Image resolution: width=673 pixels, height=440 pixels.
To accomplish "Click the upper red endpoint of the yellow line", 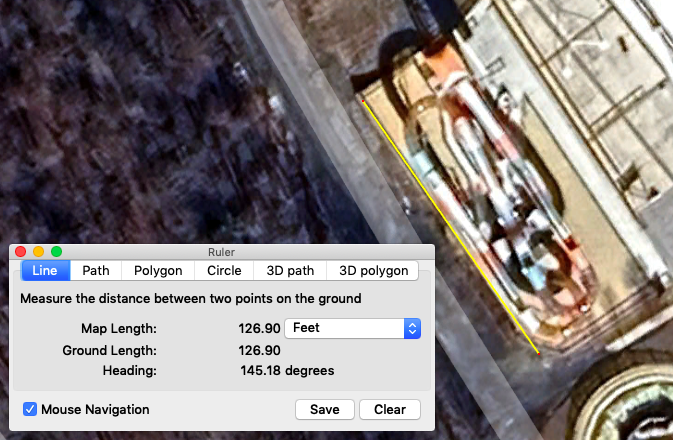I will [363, 101].
